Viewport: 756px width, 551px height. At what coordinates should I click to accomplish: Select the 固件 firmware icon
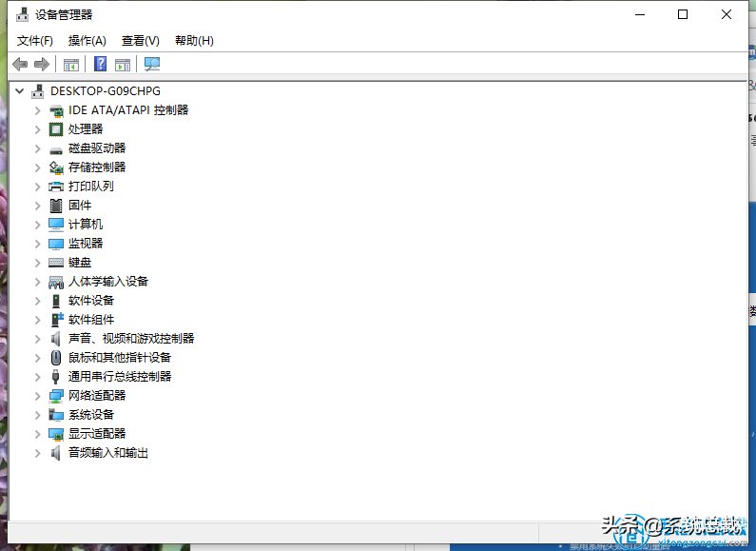point(56,206)
